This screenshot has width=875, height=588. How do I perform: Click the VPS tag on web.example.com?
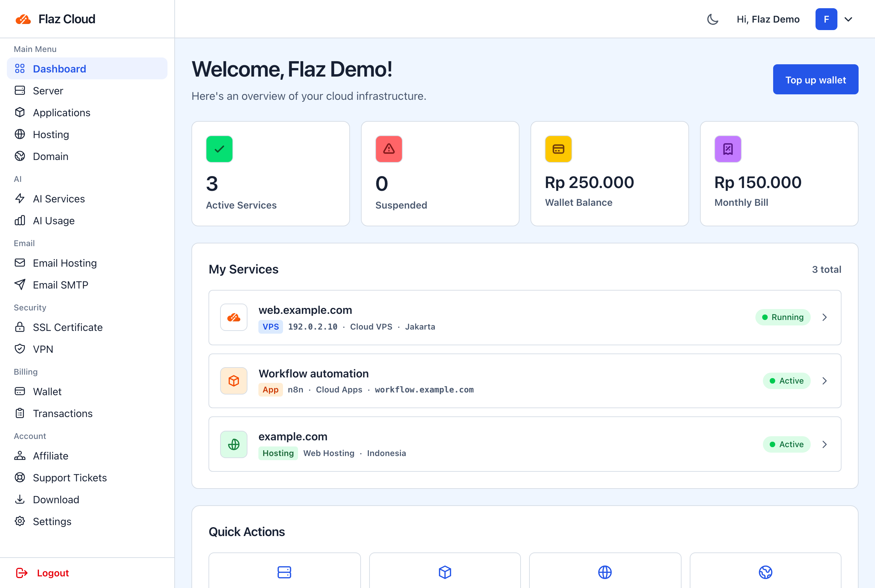[270, 326]
